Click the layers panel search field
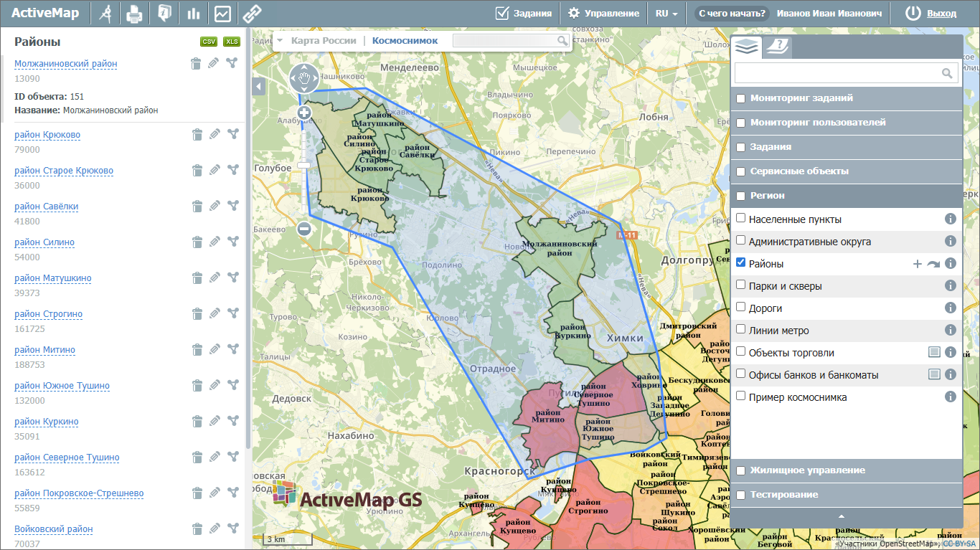980x550 pixels. point(837,72)
